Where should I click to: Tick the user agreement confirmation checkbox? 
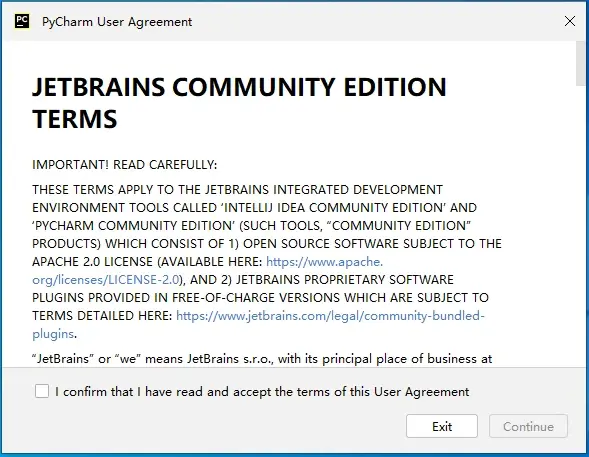[x=42, y=391]
